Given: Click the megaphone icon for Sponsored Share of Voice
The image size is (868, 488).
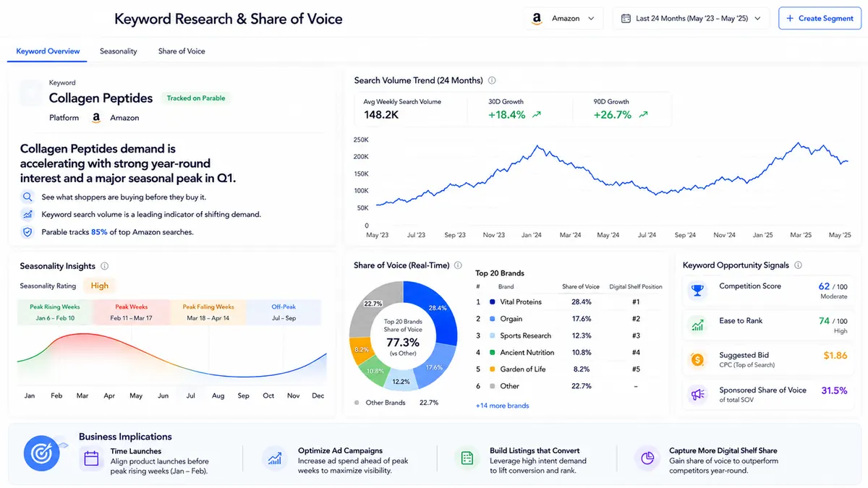Looking at the screenshot, I should coord(697,394).
